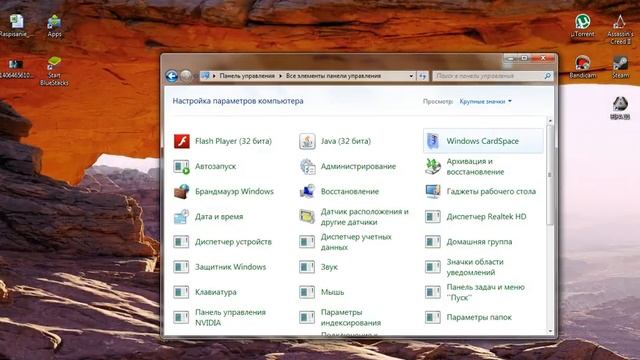640x360 pixels.
Task: Click the search magnifier icon
Action: point(547,76)
